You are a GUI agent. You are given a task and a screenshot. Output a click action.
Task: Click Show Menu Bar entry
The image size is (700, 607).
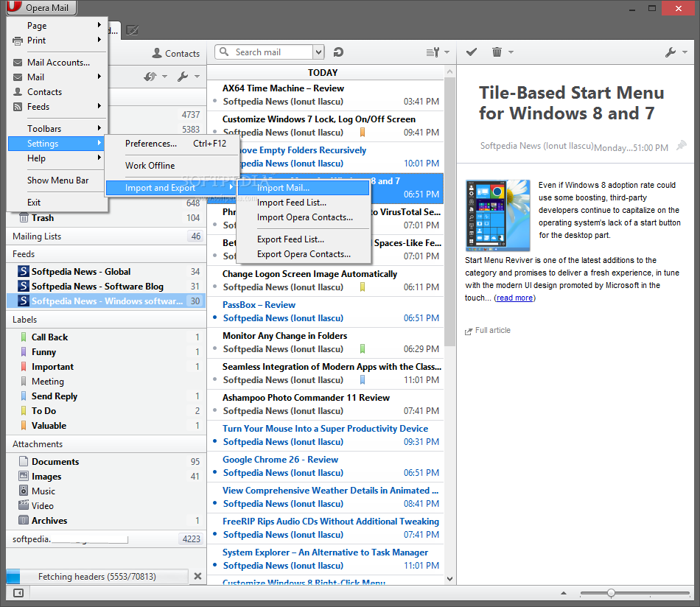[x=57, y=180]
